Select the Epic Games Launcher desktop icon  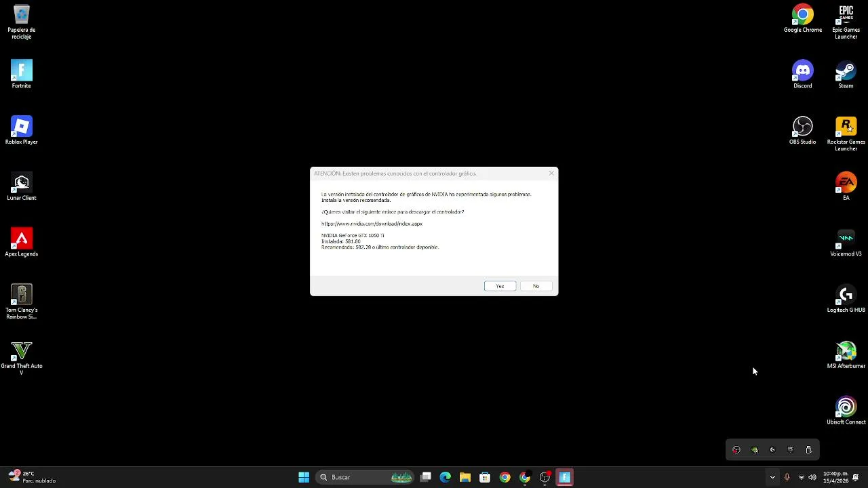[x=846, y=22]
